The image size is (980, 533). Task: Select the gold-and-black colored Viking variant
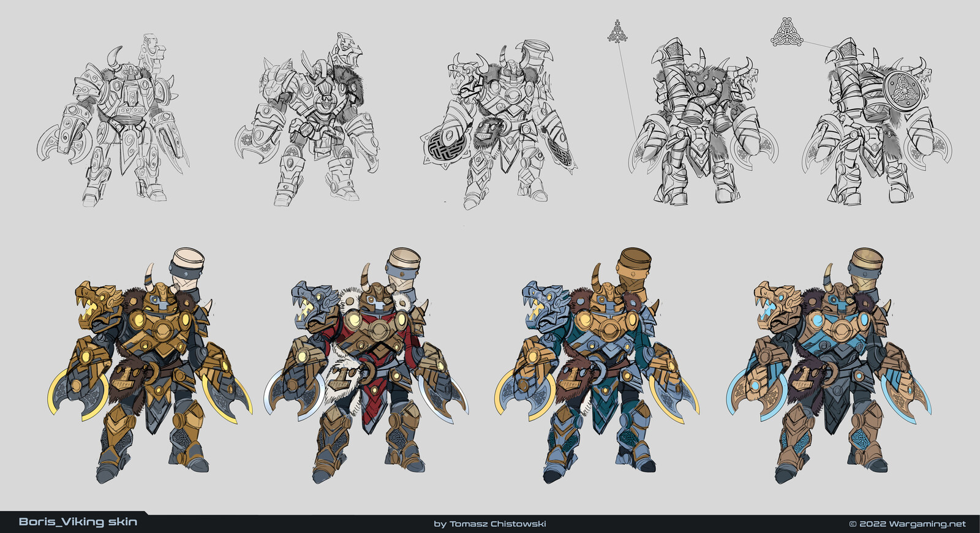coord(150,366)
